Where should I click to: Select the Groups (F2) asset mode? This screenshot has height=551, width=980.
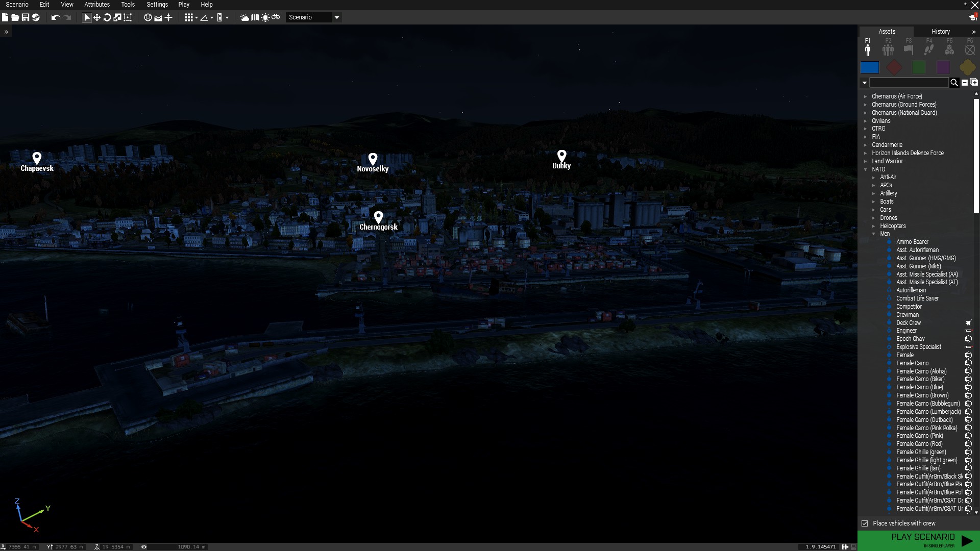click(x=888, y=49)
